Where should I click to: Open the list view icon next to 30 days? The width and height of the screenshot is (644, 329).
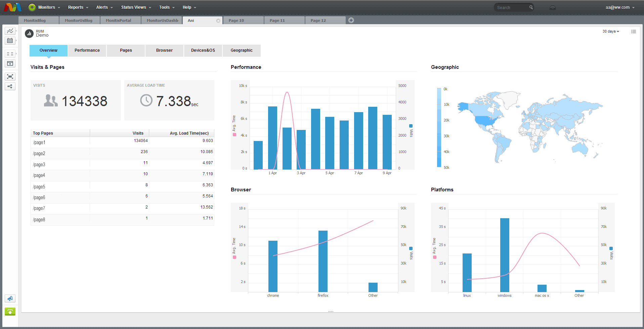634,31
